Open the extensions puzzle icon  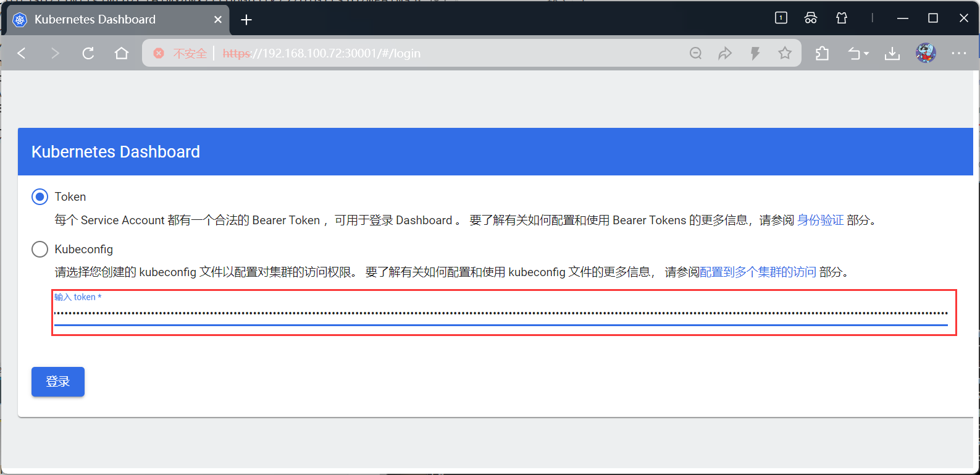(822, 54)
